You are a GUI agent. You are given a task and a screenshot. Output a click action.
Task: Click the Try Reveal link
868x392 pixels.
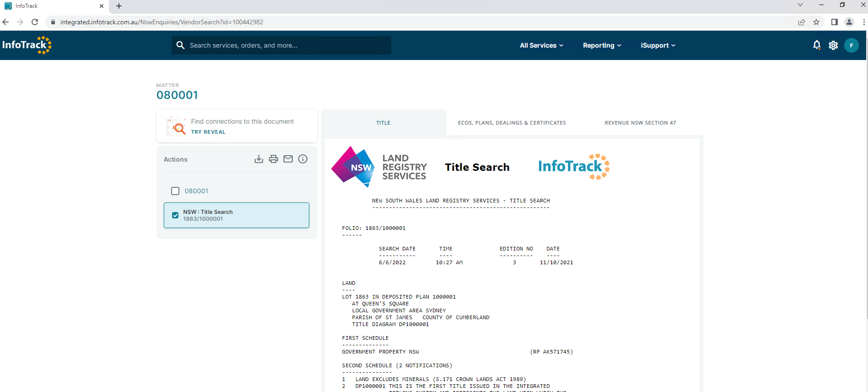click(208, 132)
